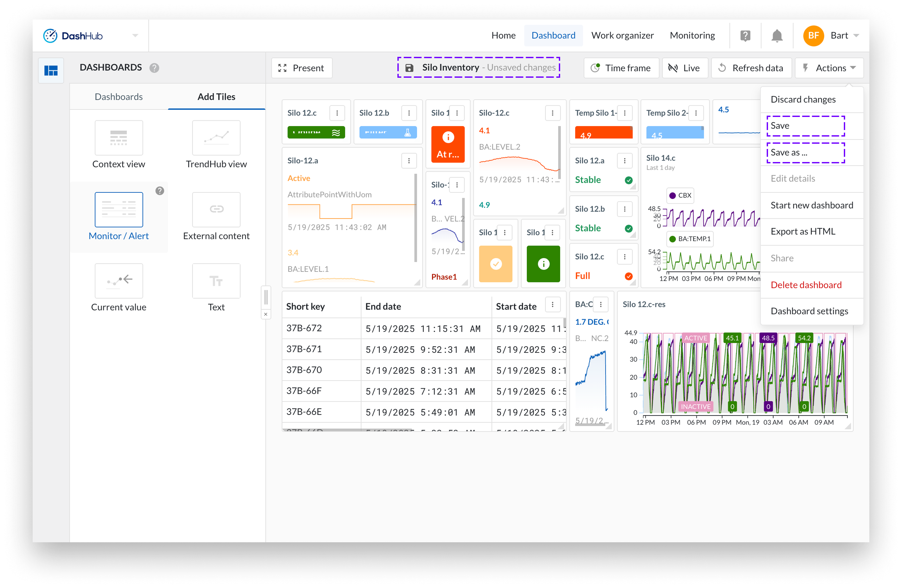Choose the External content tile icon
The height and width of the screenshot is (588, 902).
(216, 209)
